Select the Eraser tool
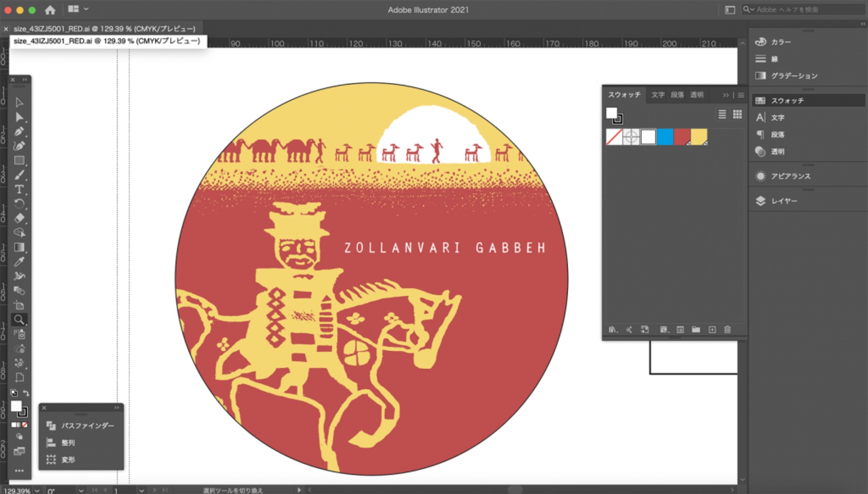 (x=19, y=218)
